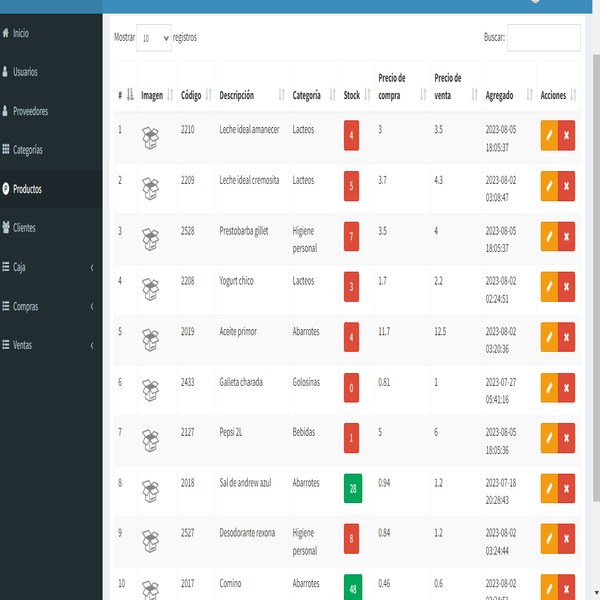Edit the Desodorante rexona product
This screenshot has height=600, width=600.
point(549,539)
